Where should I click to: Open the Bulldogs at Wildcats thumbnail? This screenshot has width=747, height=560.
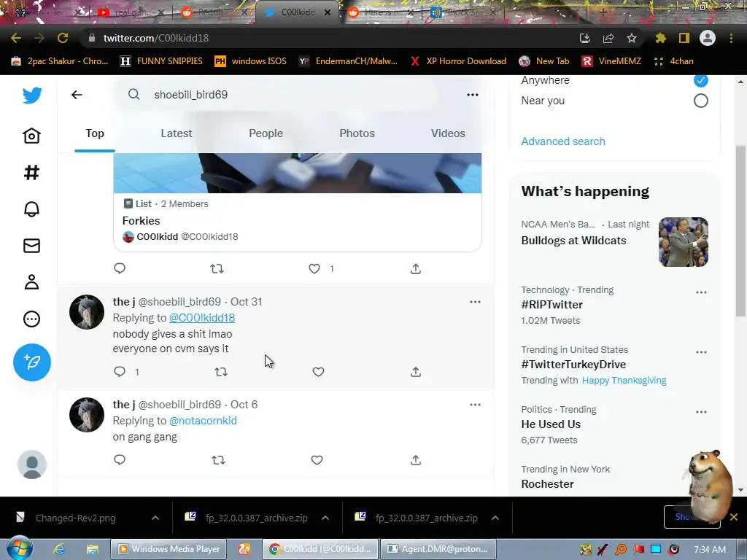pyautogui.click(x=683, y=242)
